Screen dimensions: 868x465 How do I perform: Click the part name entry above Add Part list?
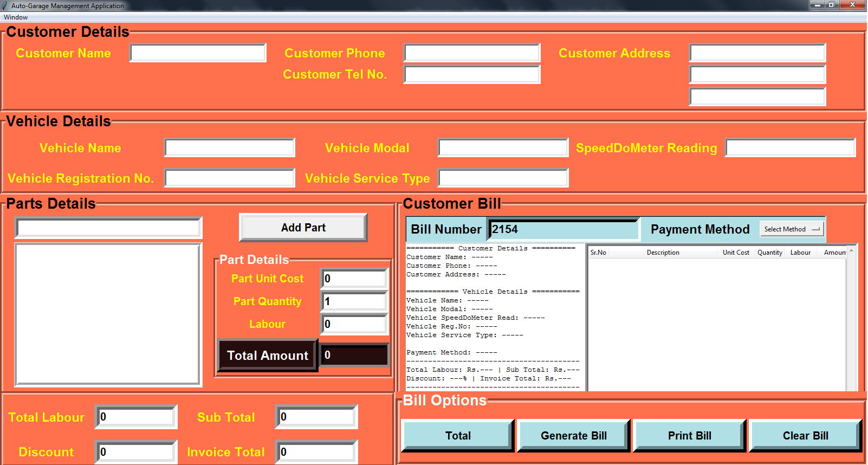[x=108, y=228]
